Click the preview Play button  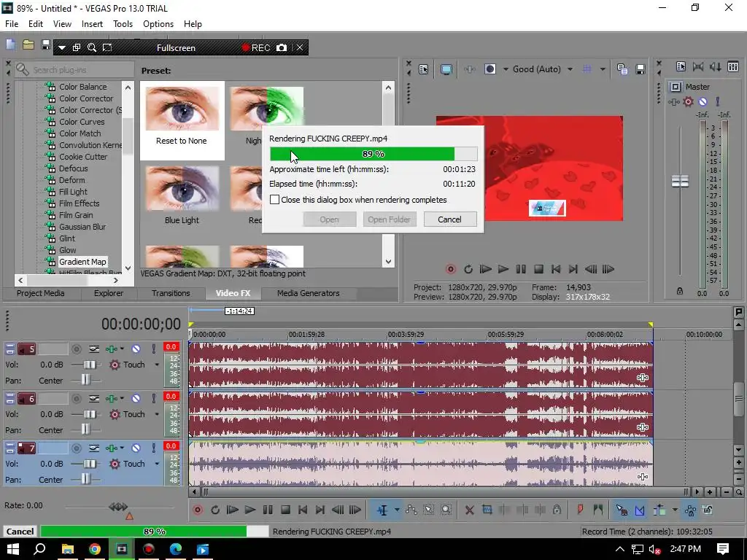[x=503, y=269]
